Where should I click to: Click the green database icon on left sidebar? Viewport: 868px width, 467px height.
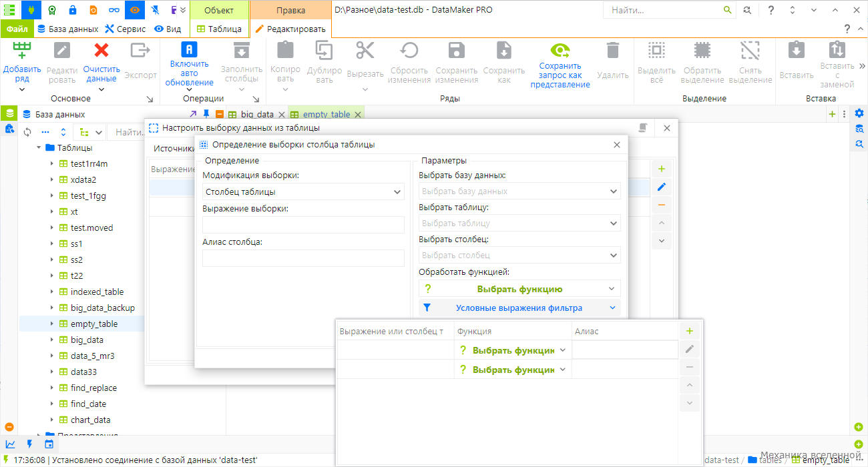pos(9,113)
